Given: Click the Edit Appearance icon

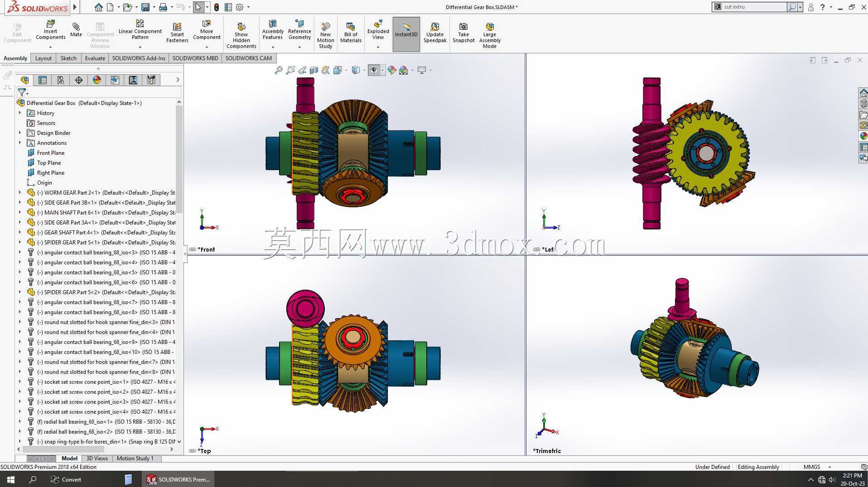Looking at the screenshot, I should [x=392, y=70].
